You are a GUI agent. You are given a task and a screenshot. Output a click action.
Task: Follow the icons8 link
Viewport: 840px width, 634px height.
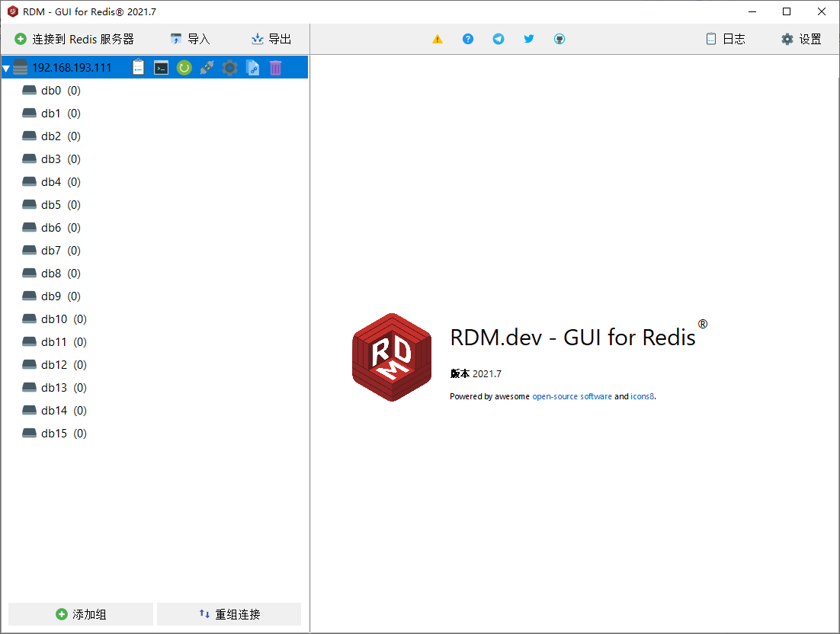click(643, 396)
